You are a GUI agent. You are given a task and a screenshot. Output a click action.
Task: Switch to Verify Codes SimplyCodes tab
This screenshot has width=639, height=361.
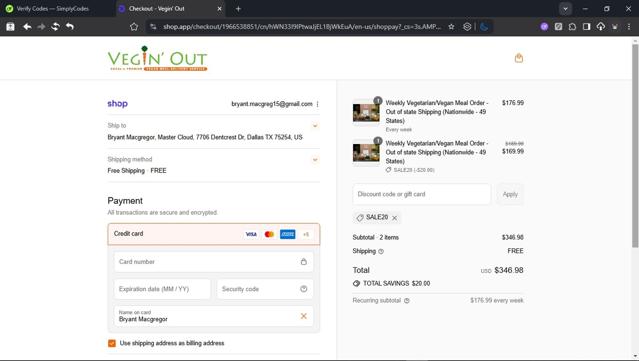point(52,9)
